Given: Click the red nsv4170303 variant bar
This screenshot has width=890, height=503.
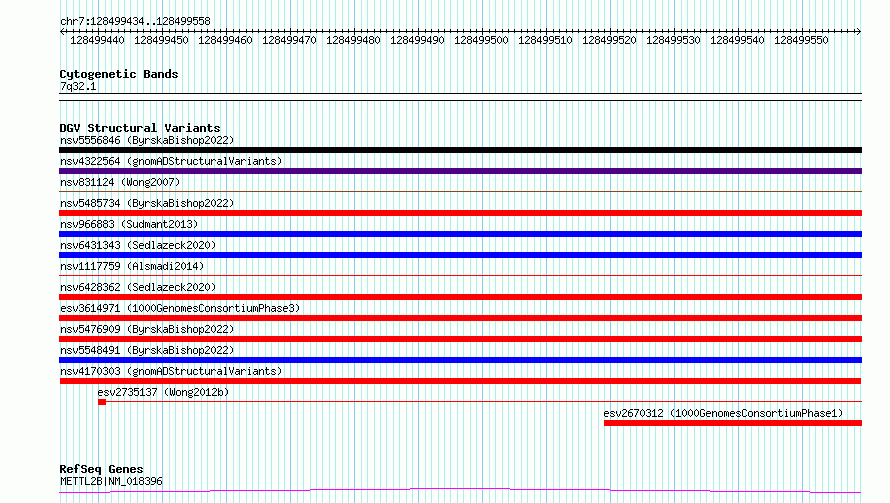Looking at the screenshot, I should (460, 381).
